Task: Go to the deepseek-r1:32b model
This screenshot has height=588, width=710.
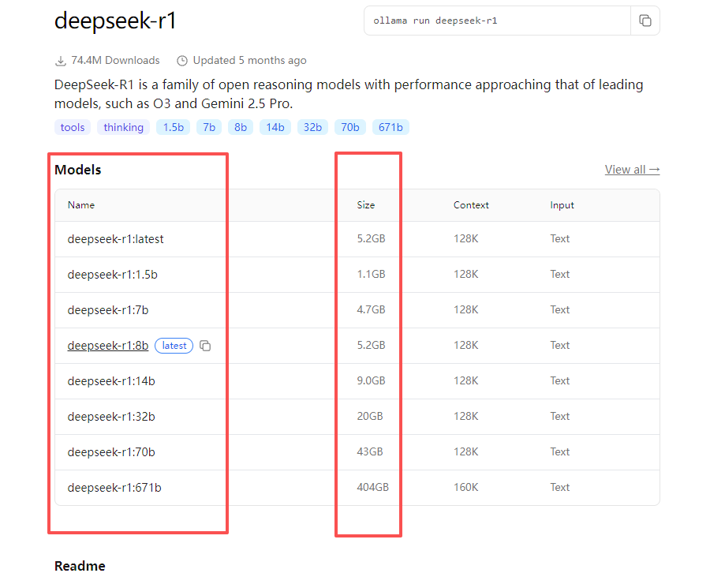Action: (x=111, y=417)
